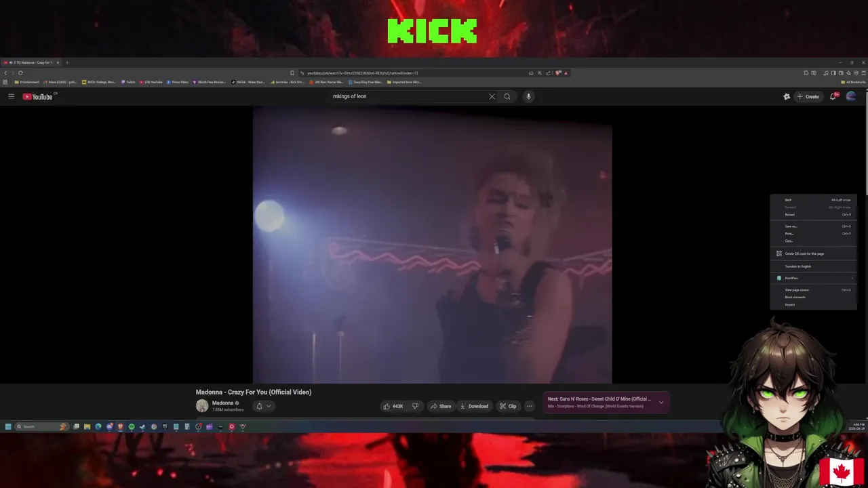868x488 pixels.
Task: Bookmark this page using address bar icon
Action: [292, 73]
